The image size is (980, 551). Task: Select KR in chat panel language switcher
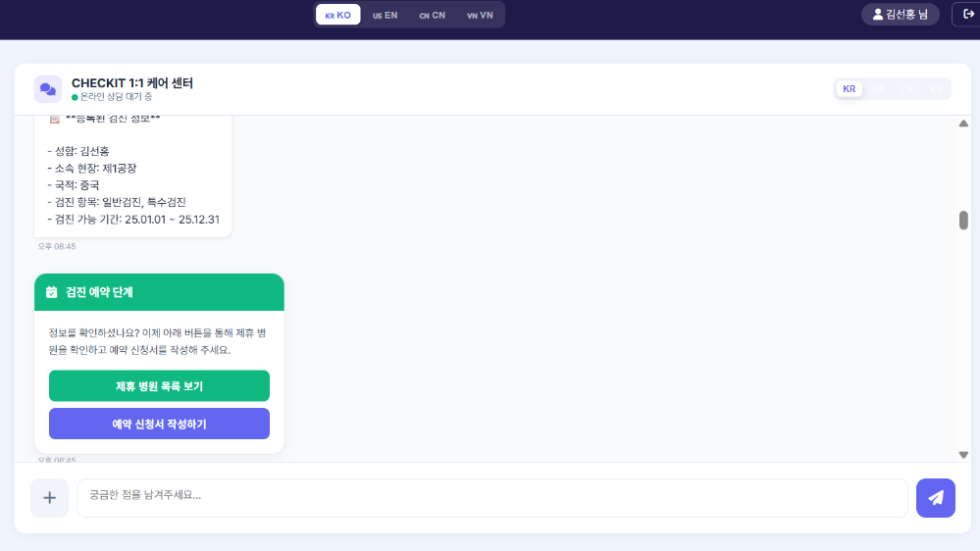[850, 89]
